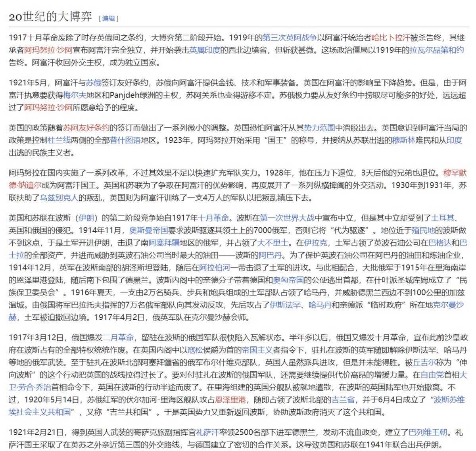Click the red link 苏阿友好条约
The height and width of the screenshot is (451, 476).
tap(86, 128)
